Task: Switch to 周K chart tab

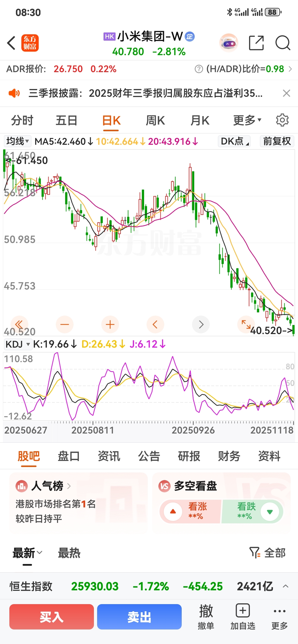Action: 155,120
